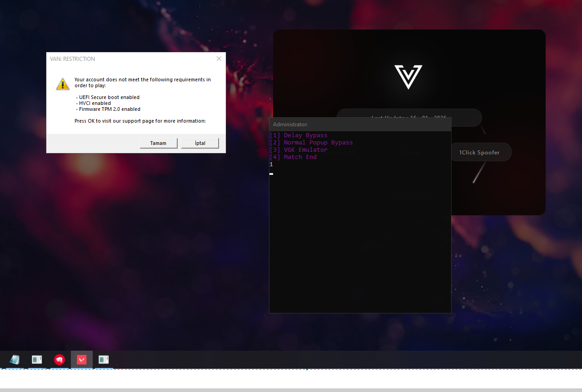Click the "Press OK to visit our support page" text
The image size is (582, 392).
140,121
